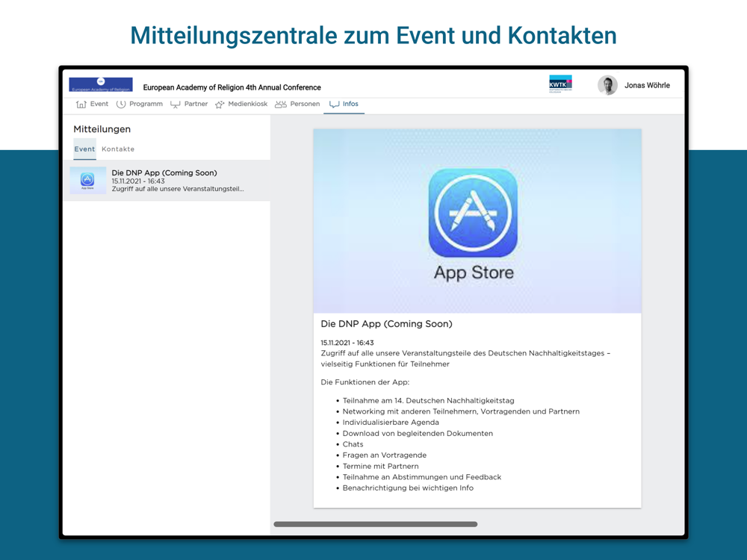
Task: Click bullet Teilnahme am 14. Deutschen Nachhaltigkeitstag
Action: pos(428,401)
